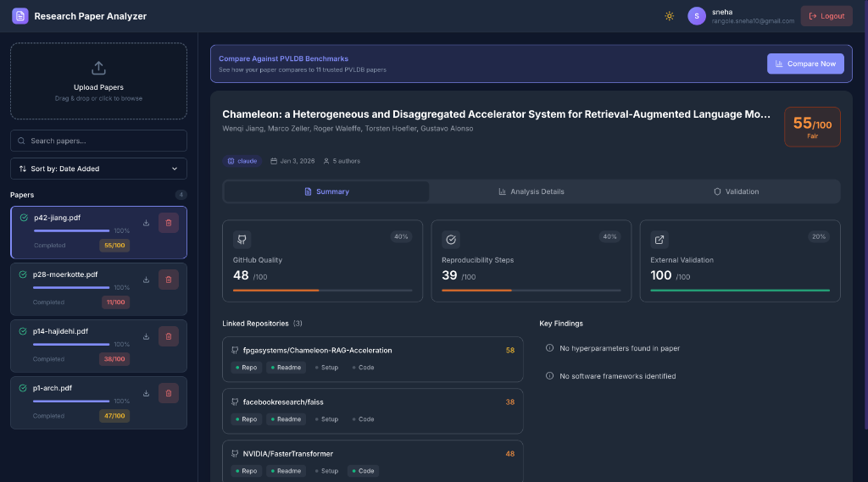868x482 pixels.
Task: Click the Reproducibility Steps check icon
Action: pyautogui.click(x=451, y=240)
